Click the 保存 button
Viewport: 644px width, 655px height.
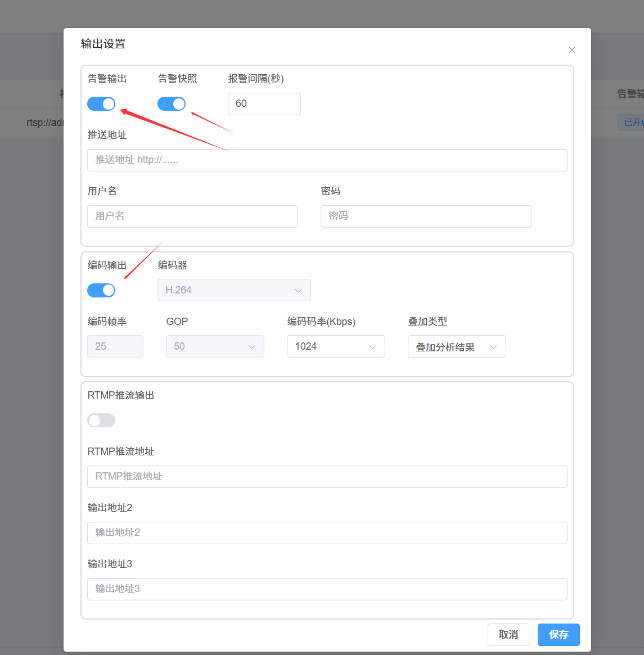coord(558,635)
